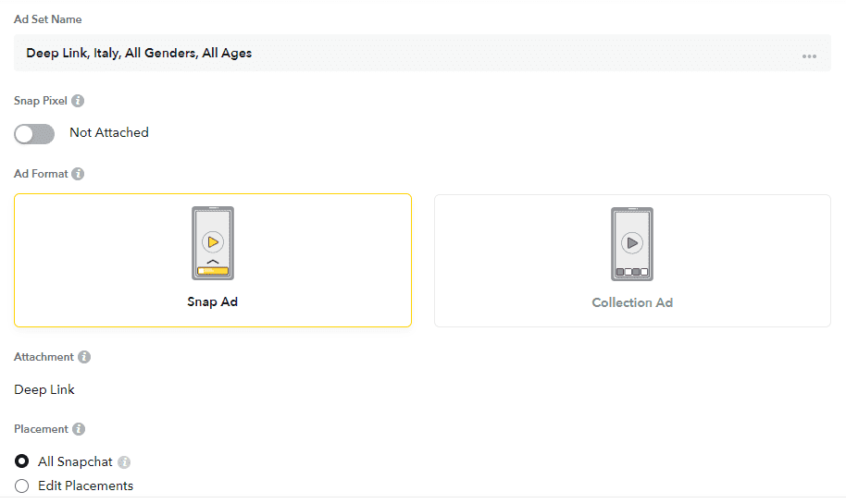The width and height of the screenshot is (846, 504).
Task: Click the Edit Placements label
Action: 85,486
